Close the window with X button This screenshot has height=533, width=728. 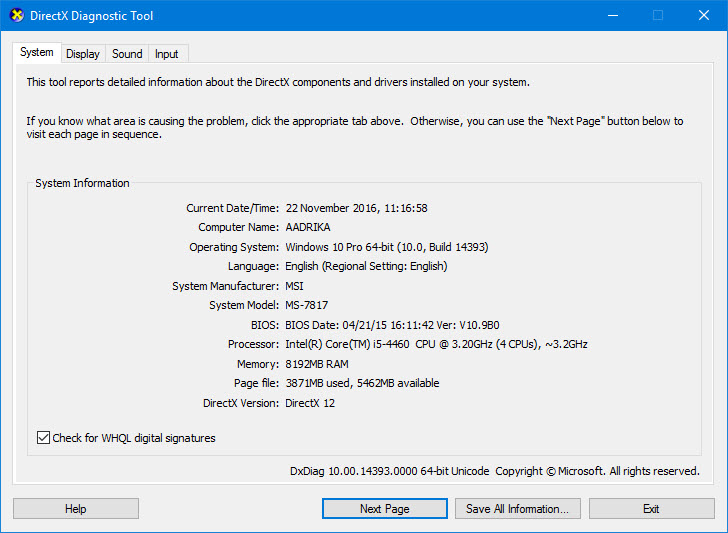coord(704,15)
